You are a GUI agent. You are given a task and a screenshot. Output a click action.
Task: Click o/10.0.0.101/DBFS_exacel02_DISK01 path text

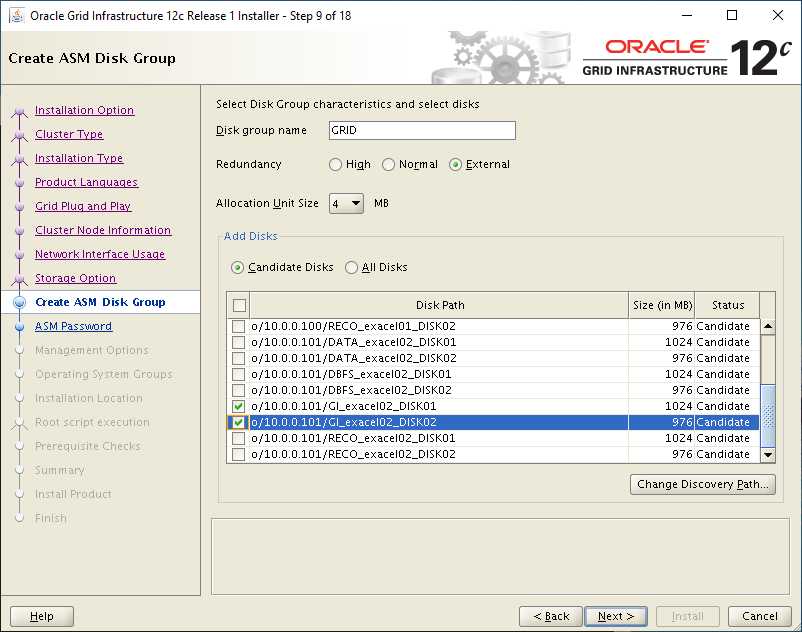pos(351,374)
